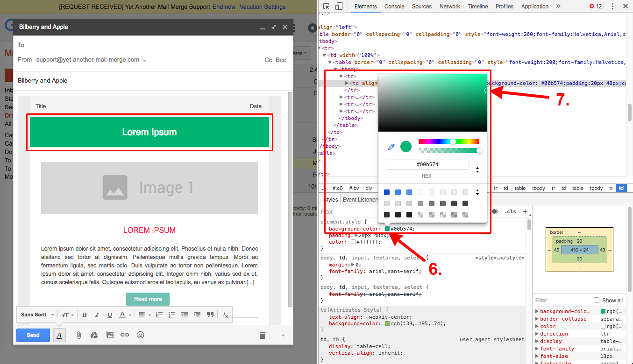The image size is (633, 364).
Task: Open Vacation Settings link
Action: click(x=263, y=7)
